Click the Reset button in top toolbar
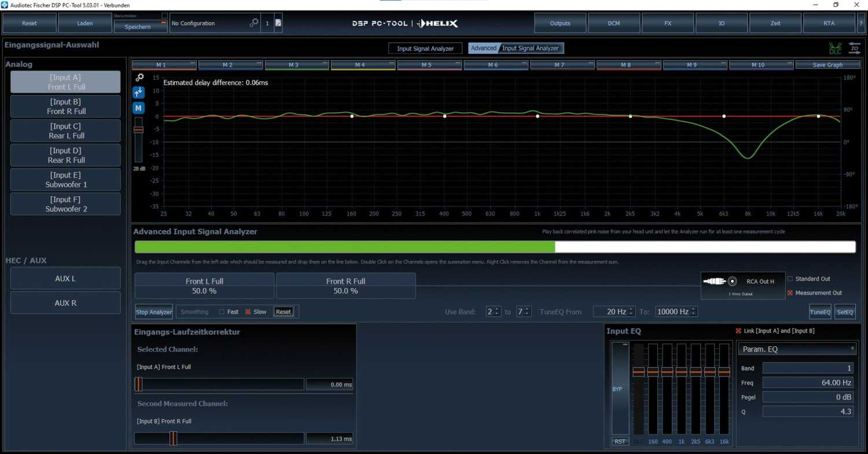Viewport: 868px width, 454px height. tap(29, 23)
